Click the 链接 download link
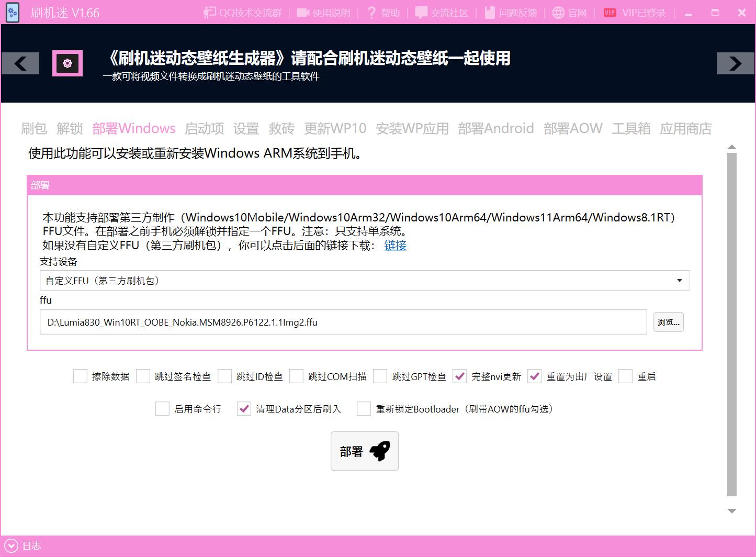The image size is (756, 557). point(395,245)
